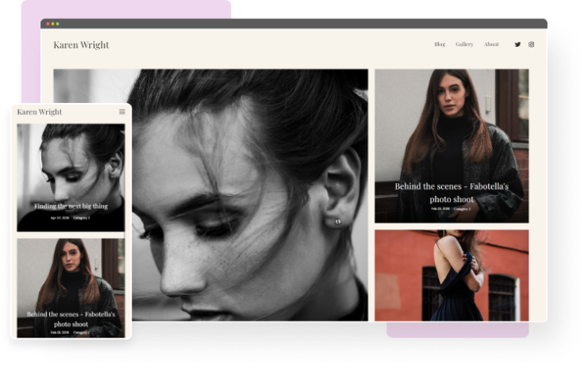Screen dimensions: 588x371
Task: Expand the hamburger menu in mobile preview
Action: (122, 112)
